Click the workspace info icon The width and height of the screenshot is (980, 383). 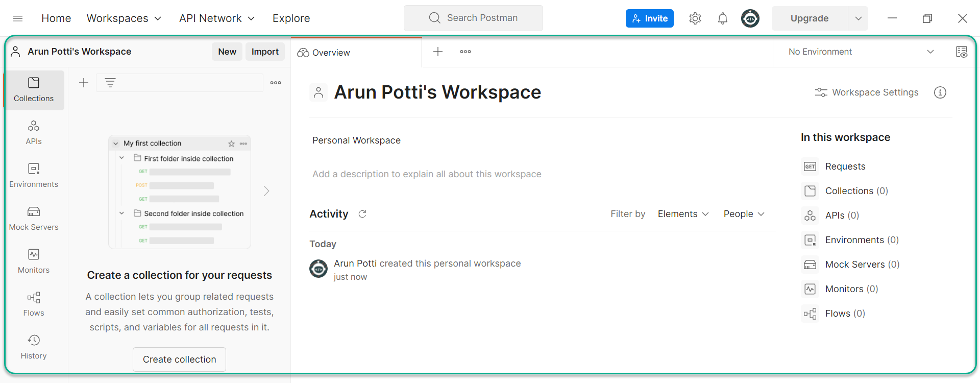point(940,92)
